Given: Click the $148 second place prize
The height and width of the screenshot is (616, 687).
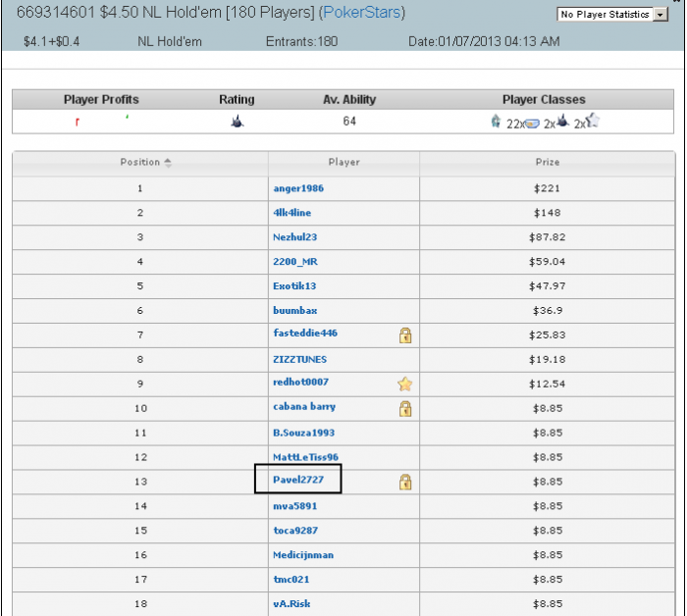Looking at the screenshot, I should [547, 213].
